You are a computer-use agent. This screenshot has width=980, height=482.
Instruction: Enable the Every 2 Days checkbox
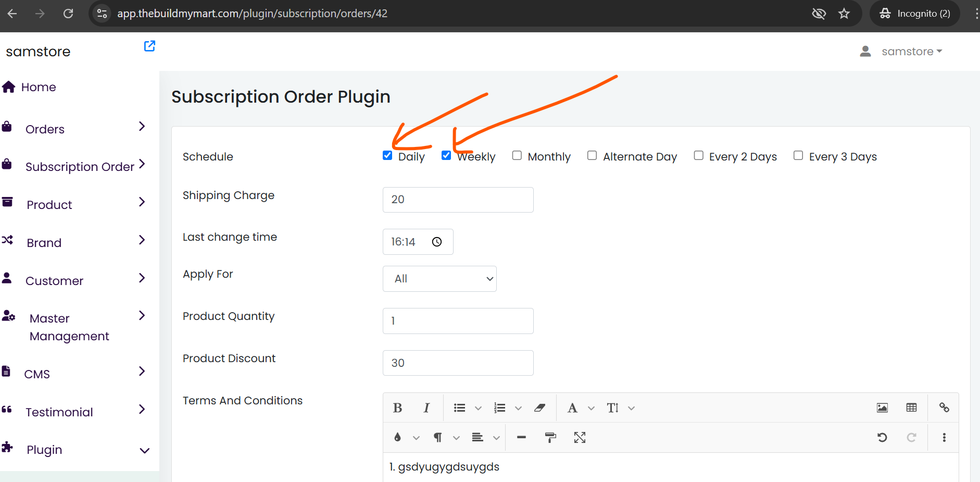pyautogui.click(x=699, y=155)
